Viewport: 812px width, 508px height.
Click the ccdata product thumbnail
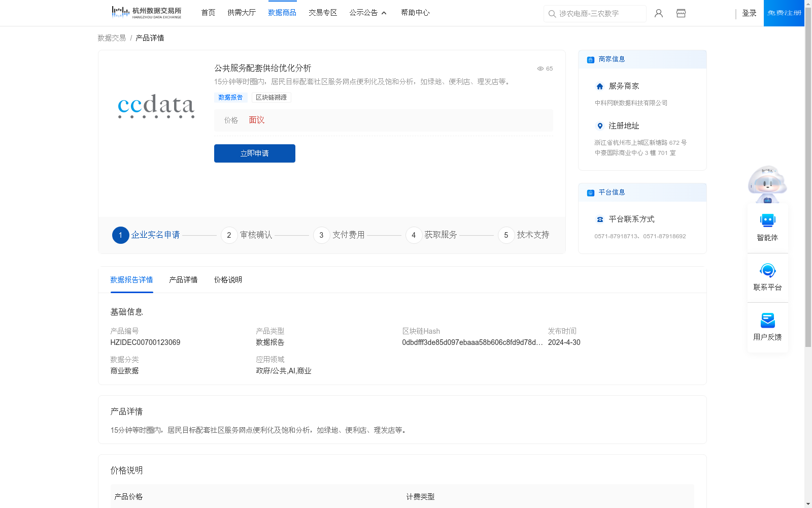[x=156, y=106]
